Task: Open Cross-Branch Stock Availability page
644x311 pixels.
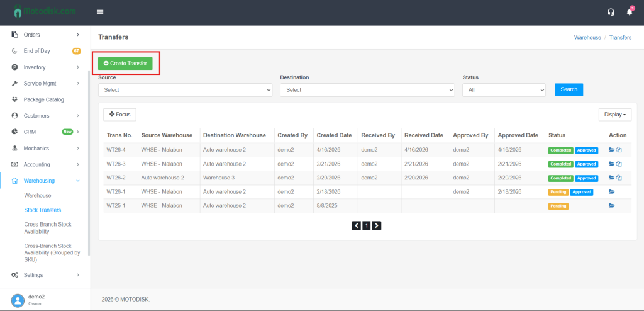Action: (48, 227)
